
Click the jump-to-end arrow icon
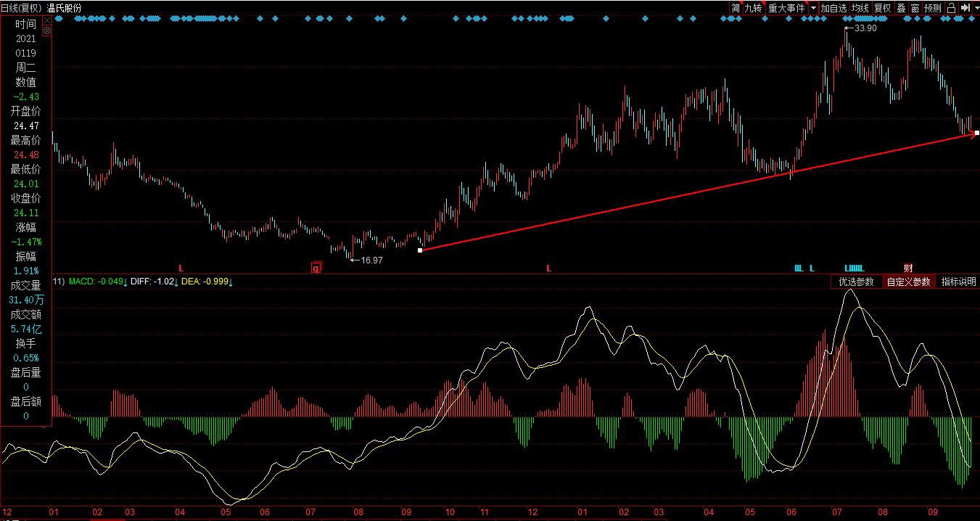[x=963, y=8]
